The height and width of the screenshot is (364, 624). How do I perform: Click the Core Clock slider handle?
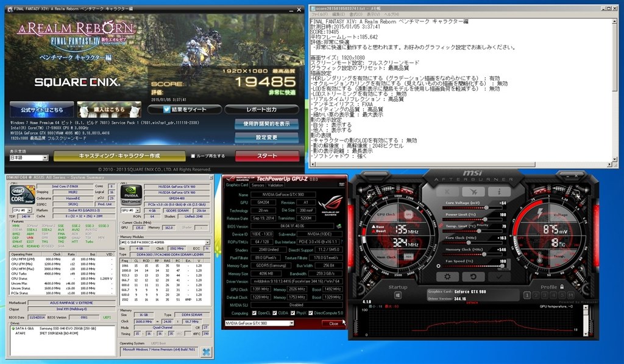[x=469, y=242]
